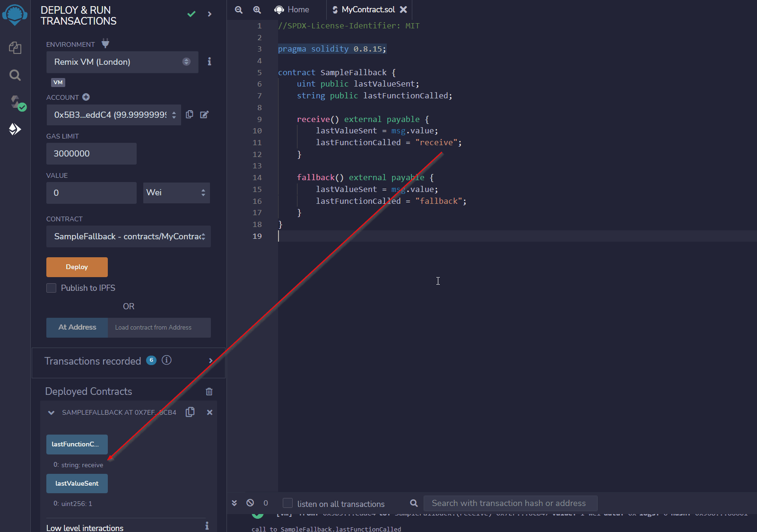Open the Environment dropdown Remix VM (London)
This screenshot has width=757, height=532.
pyautogui.click(x=122, y=62)
